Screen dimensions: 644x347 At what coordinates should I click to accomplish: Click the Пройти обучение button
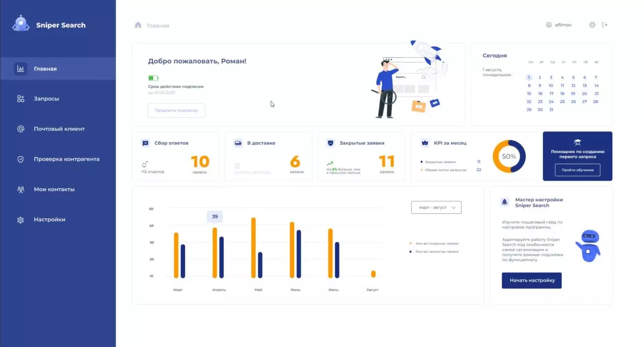click(x=577, y=170)
